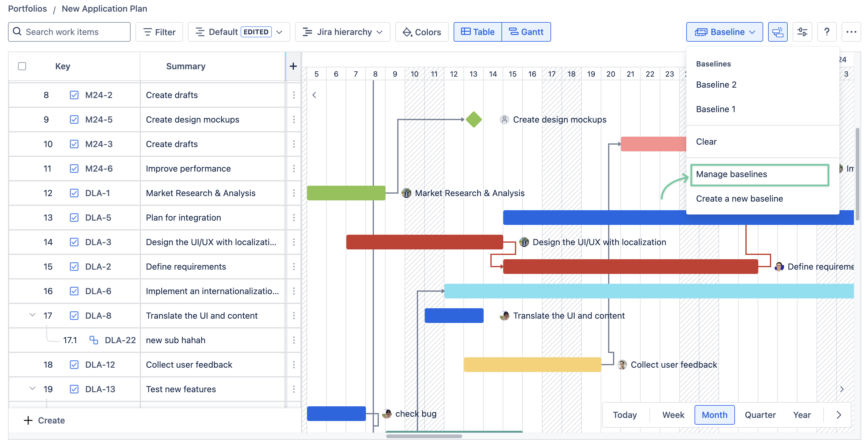868x440 pixels.
Task: Click the green milestone diamond marker
Action: [474, 119]
